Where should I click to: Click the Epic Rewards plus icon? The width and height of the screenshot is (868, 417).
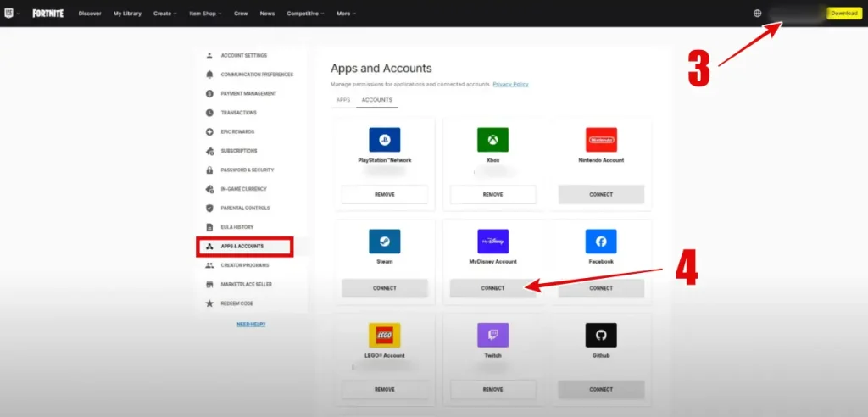click(x=209, y=132)
